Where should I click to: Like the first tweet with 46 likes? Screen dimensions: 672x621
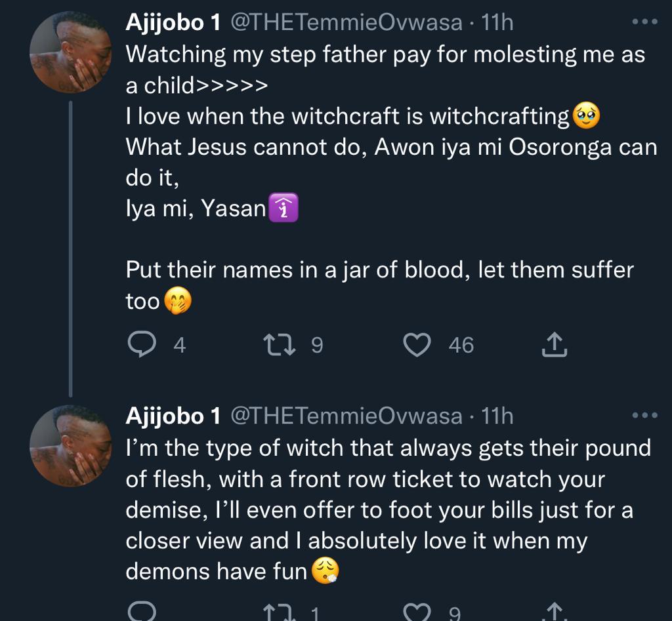pyautogui.click(x=416, y=345)
